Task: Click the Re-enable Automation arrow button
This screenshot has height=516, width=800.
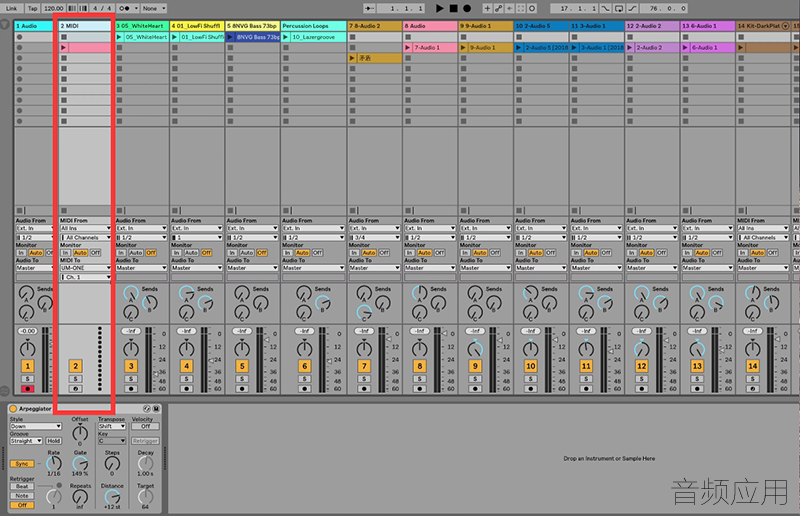Action: pos(509,8)
